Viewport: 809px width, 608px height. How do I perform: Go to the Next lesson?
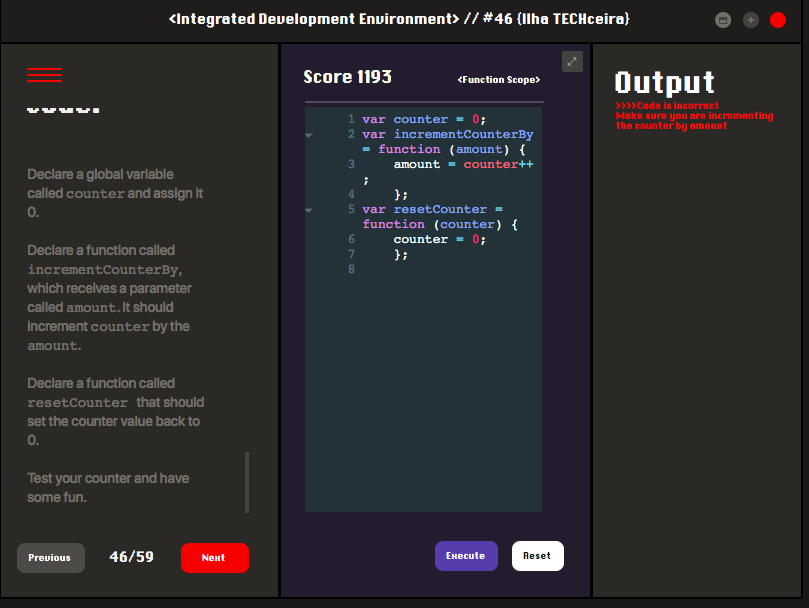[x=215, y=557]
